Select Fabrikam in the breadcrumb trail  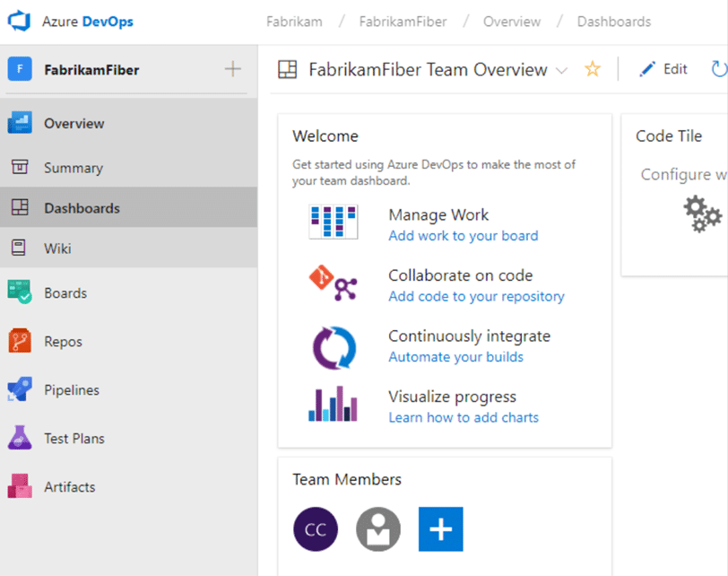[x=294, y=21]
